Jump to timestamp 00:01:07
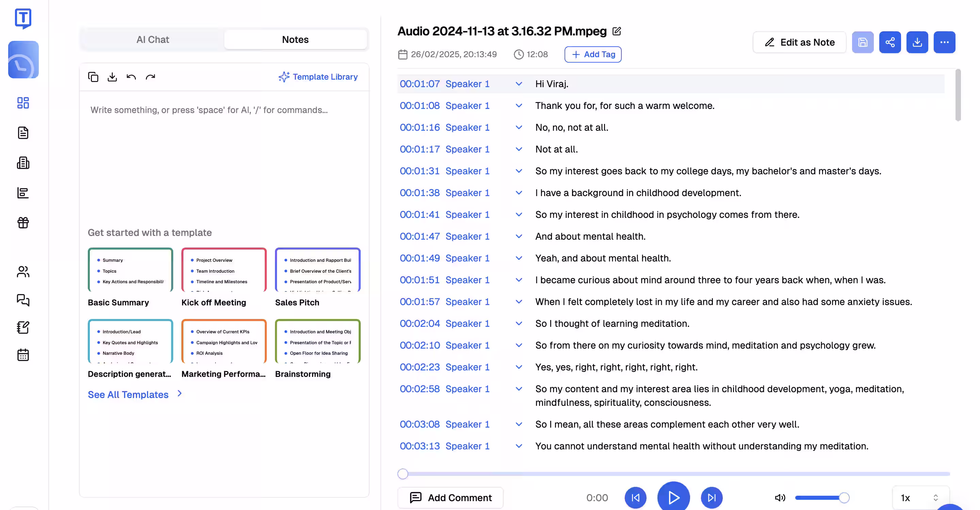This screenshot has width=980, height=510. click(x=420, y=84)
